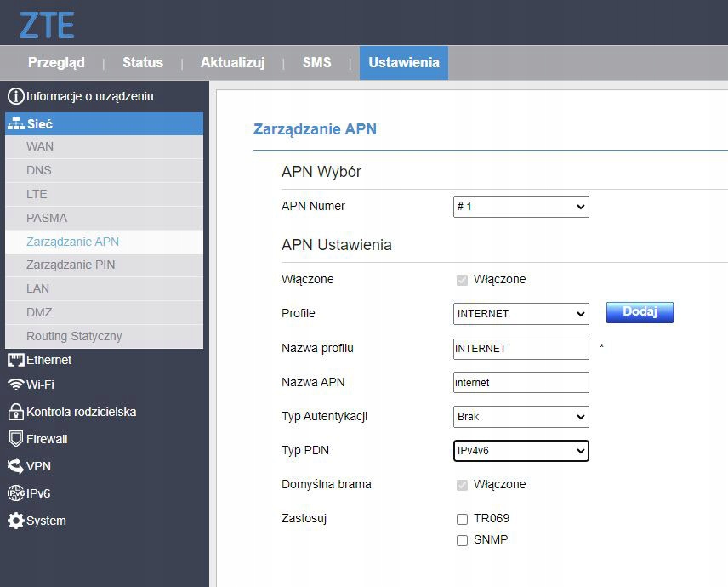
Task: Click the info icon for device information
Action: [15, 96]
